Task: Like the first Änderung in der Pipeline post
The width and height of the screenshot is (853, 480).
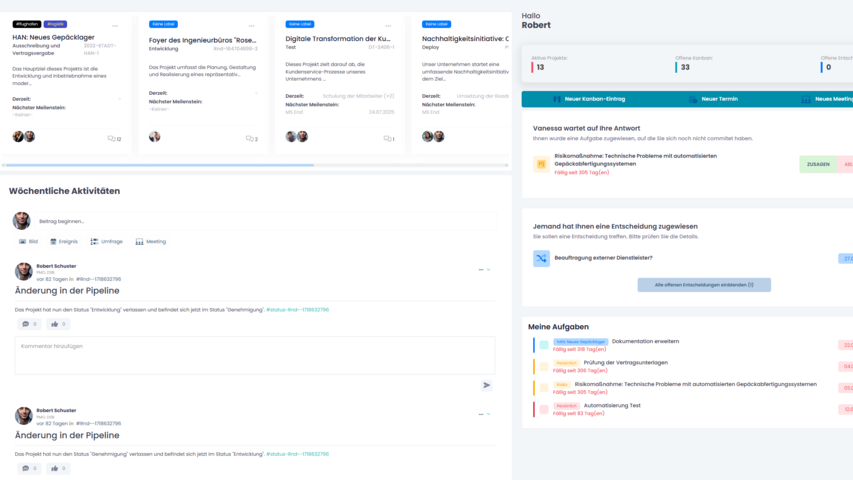Action: click(x=58, y=324)
